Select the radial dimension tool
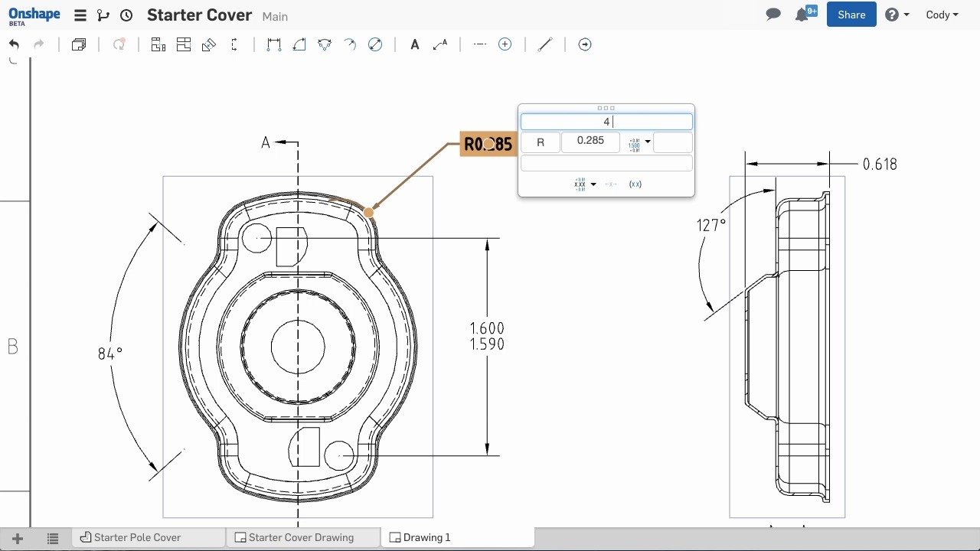This screenshot has height=551, width=980. pos(350,44)
